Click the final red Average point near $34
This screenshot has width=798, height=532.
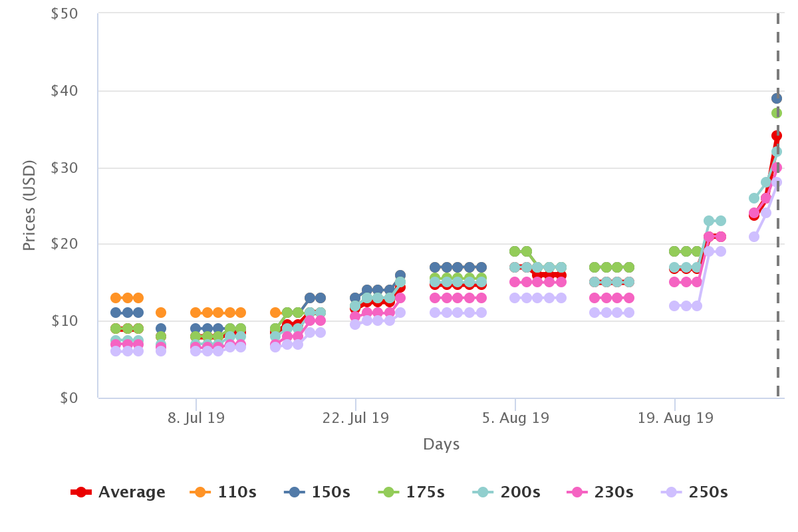coord(776,136)
